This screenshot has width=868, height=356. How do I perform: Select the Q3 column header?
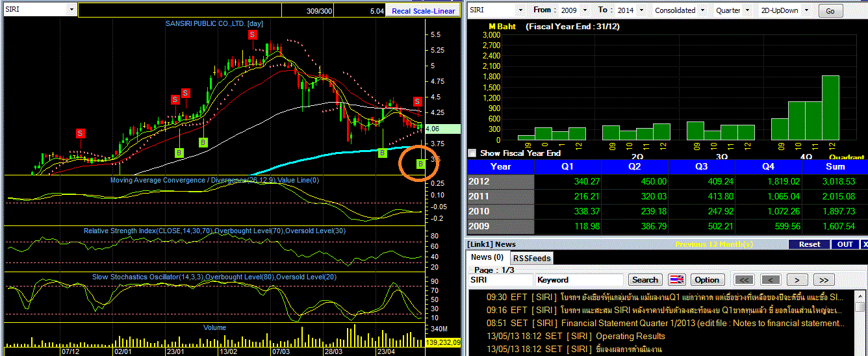click(702, 166)
